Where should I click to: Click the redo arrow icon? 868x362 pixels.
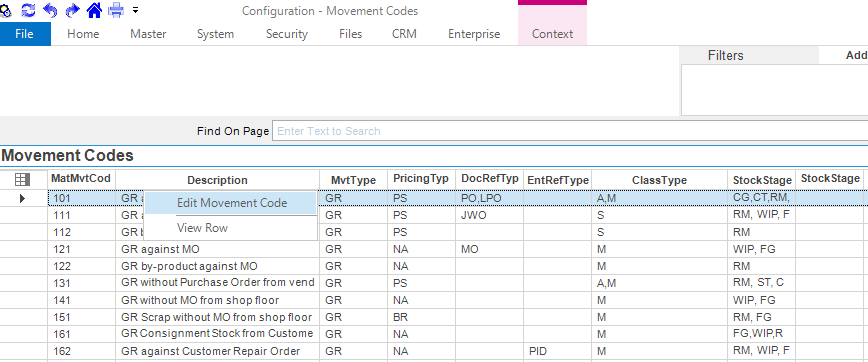point(72,10)
